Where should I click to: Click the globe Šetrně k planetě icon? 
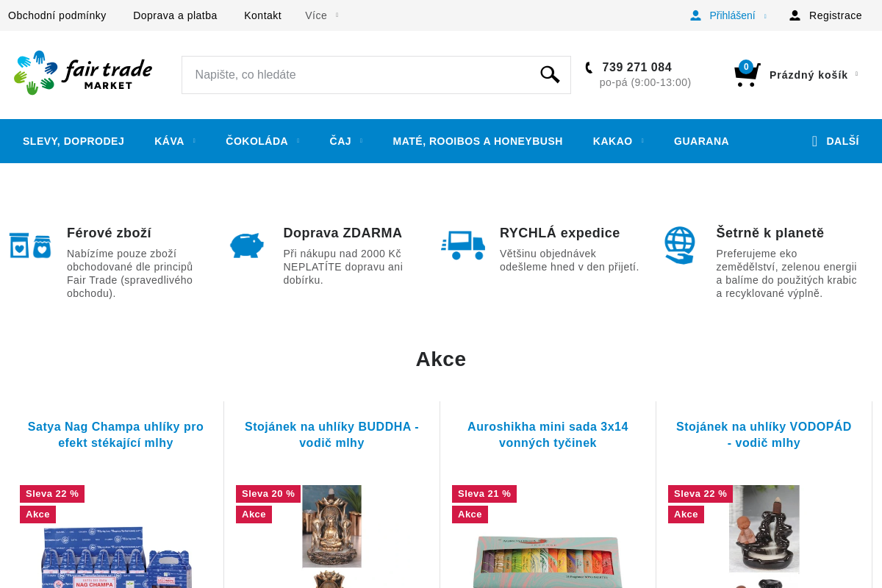click(679, 245)
